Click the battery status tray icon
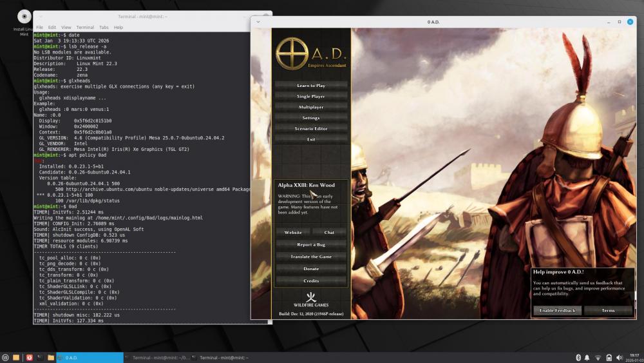This screenshot has width=644, height=363. point(609,357)
